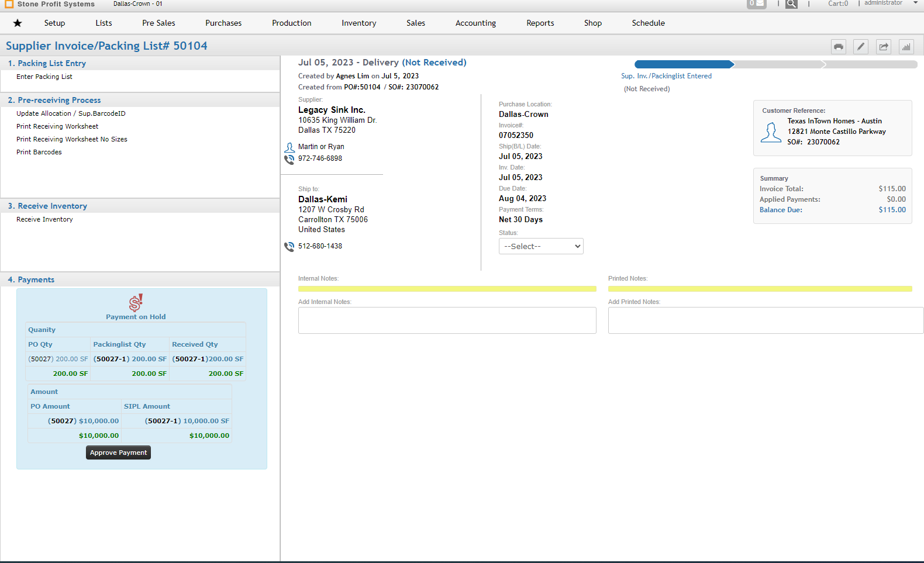Click the administrator user label

pos(883,3)
